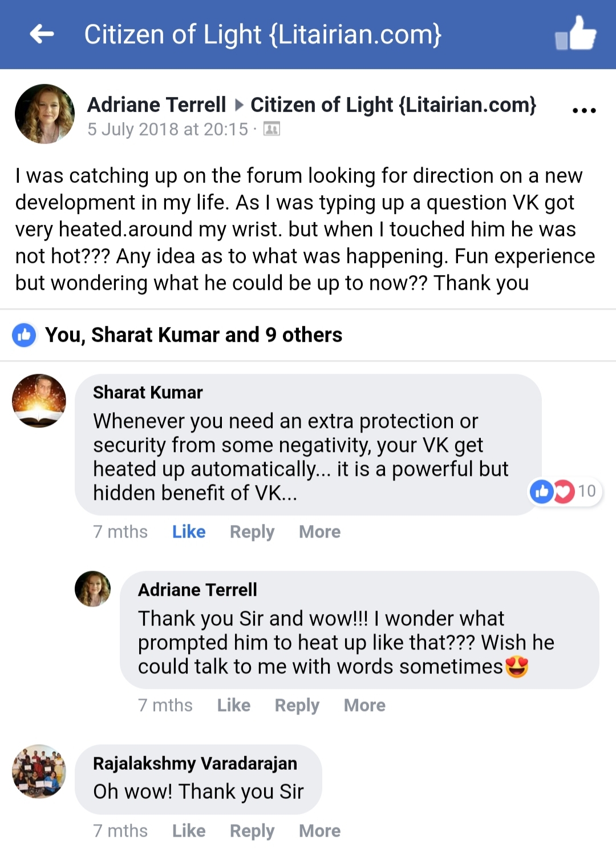Open the three-dot post options menu
Screen dimensions: 616x856
pos(584,110)
